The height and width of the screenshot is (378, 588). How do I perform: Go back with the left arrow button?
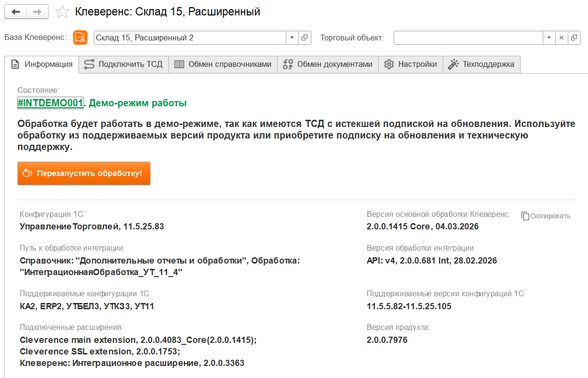pos(16,12)
